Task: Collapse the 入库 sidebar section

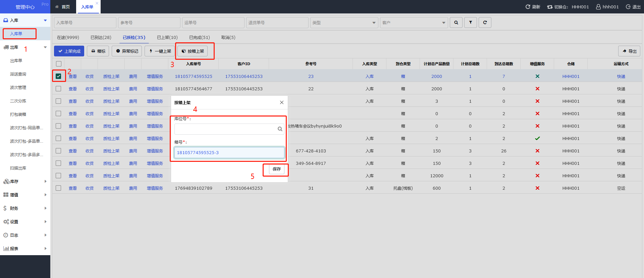Action: click(45, 20)
